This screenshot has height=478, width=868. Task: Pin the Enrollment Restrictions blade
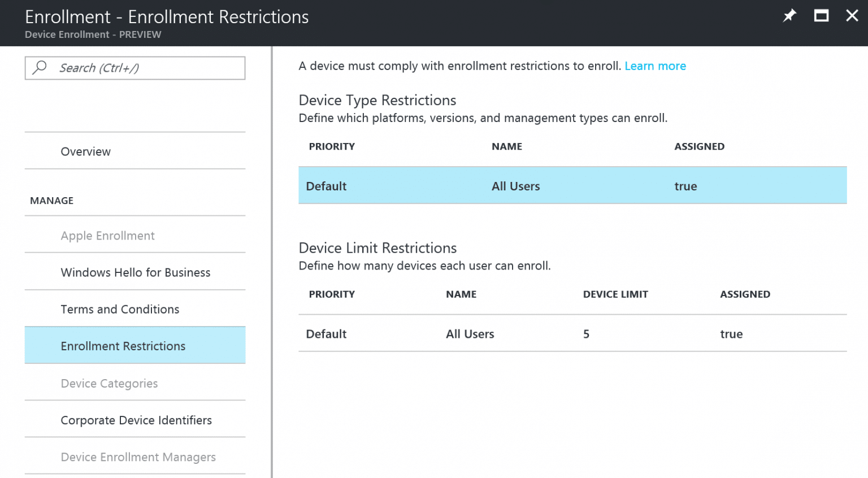point(789,16)
